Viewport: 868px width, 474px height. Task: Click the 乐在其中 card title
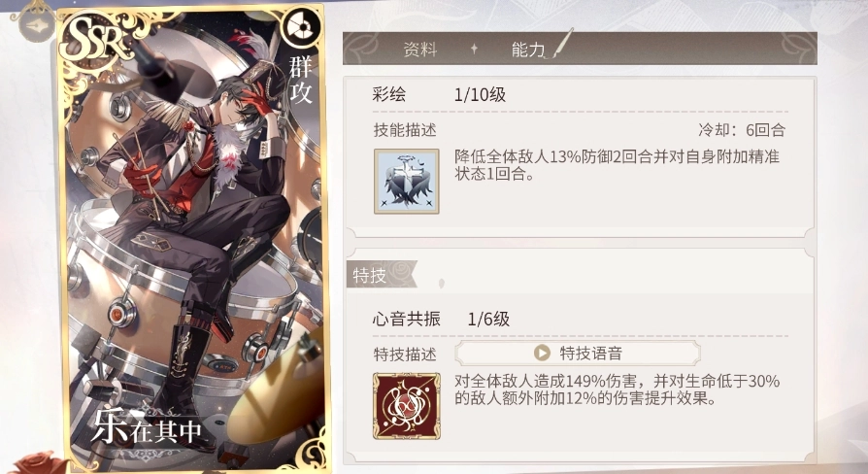(x=148, y=428)
